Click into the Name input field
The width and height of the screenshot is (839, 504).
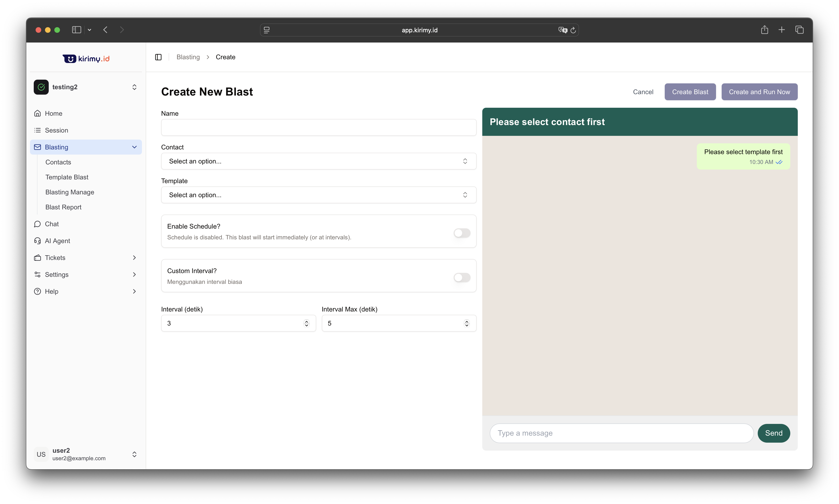click(318, 128)
